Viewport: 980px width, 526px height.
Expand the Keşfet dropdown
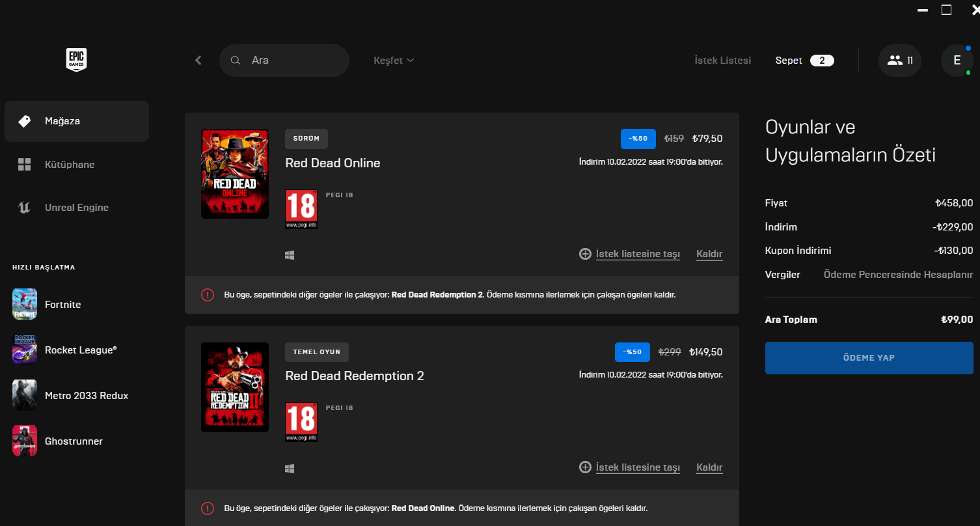(394, 61)
